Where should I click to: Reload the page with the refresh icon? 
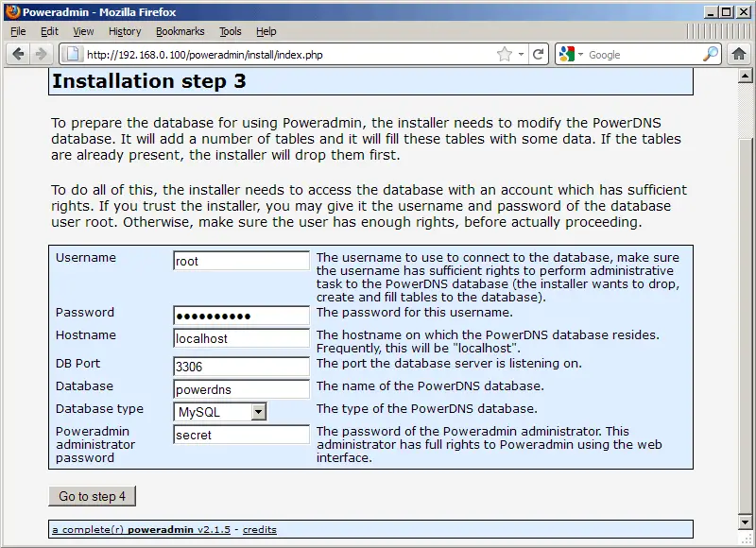click(539, 54)
